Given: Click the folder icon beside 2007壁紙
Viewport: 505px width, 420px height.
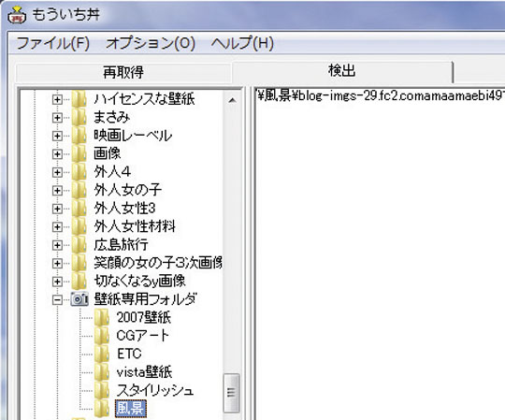Looking at the screenshot, I should [102, 318].
